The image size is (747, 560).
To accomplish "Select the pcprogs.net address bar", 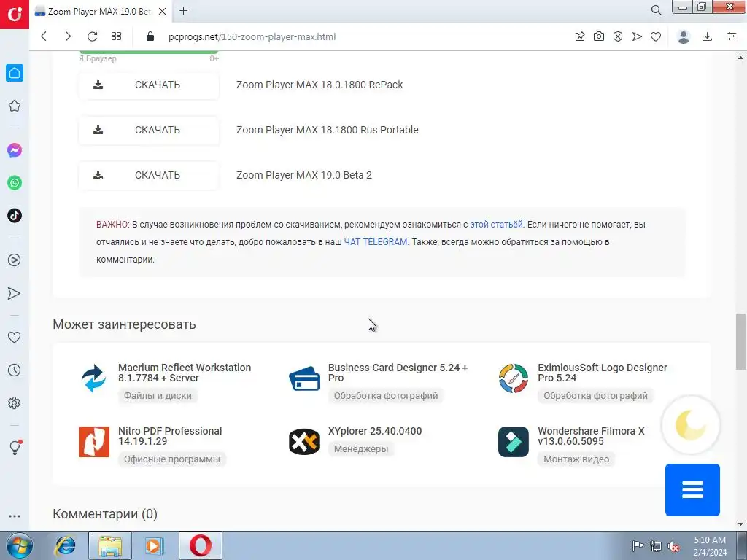I will tap(252, 36).
